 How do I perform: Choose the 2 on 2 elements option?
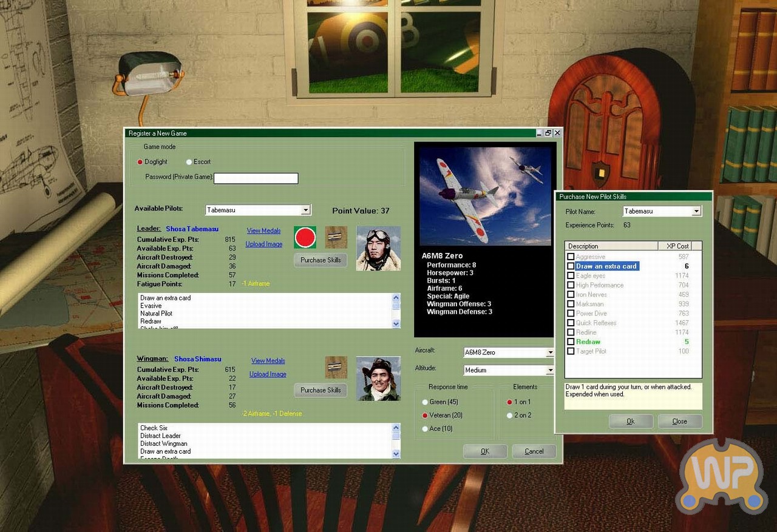click(509, 416)
